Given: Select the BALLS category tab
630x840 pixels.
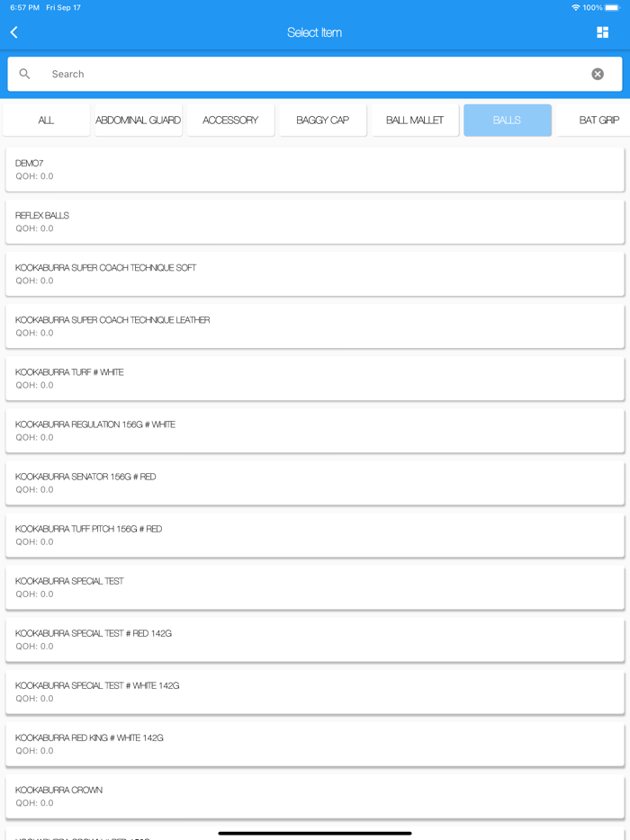Looking at the screenshot, I should [508, 120].
